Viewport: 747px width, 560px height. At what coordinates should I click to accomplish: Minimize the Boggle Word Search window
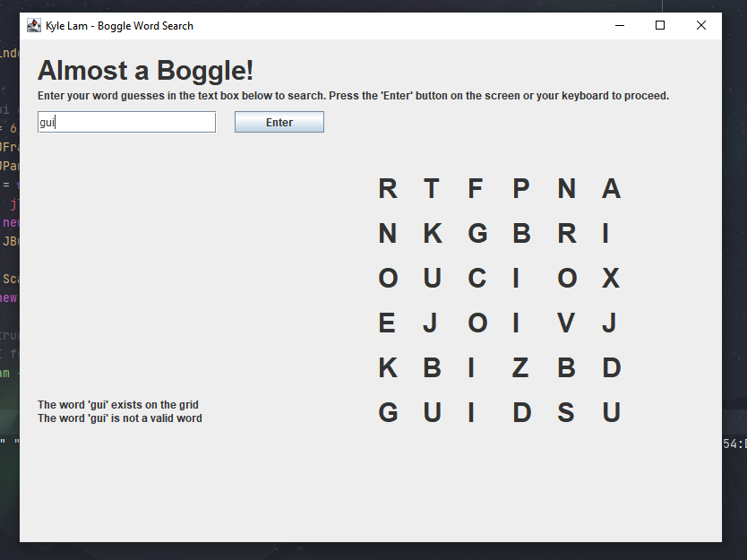coord(619,25)
